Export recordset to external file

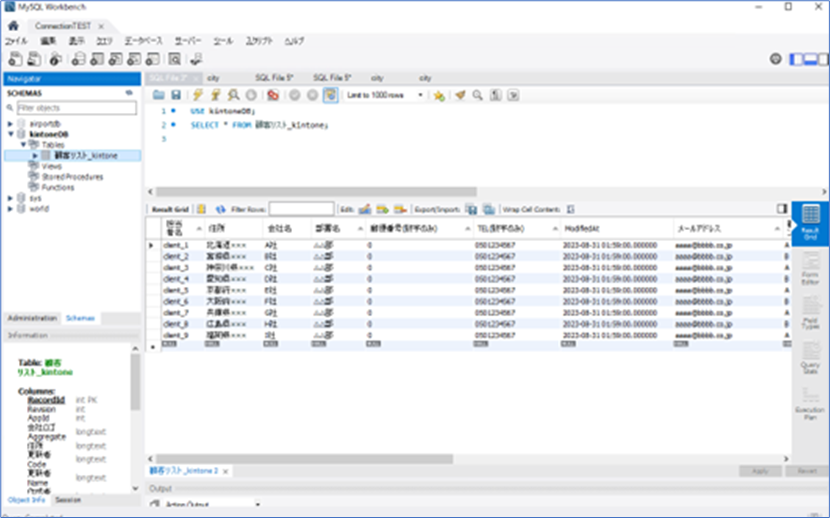pos(471,210)
